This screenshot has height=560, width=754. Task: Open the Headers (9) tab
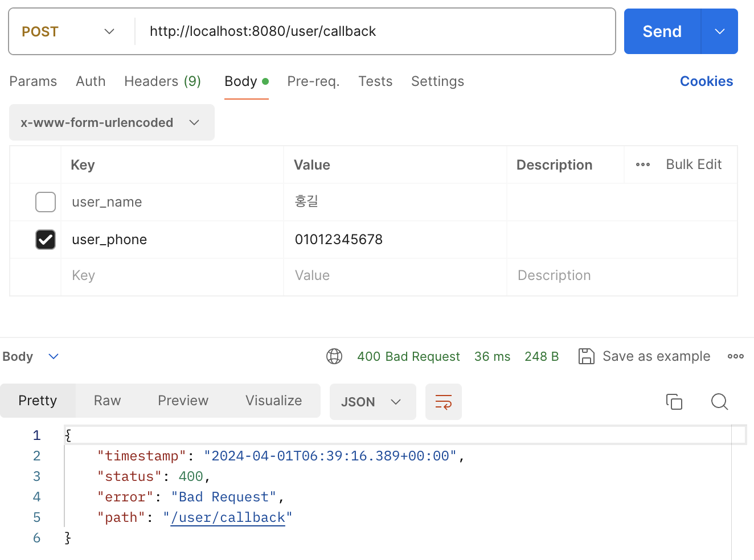[x=162, y=81]
